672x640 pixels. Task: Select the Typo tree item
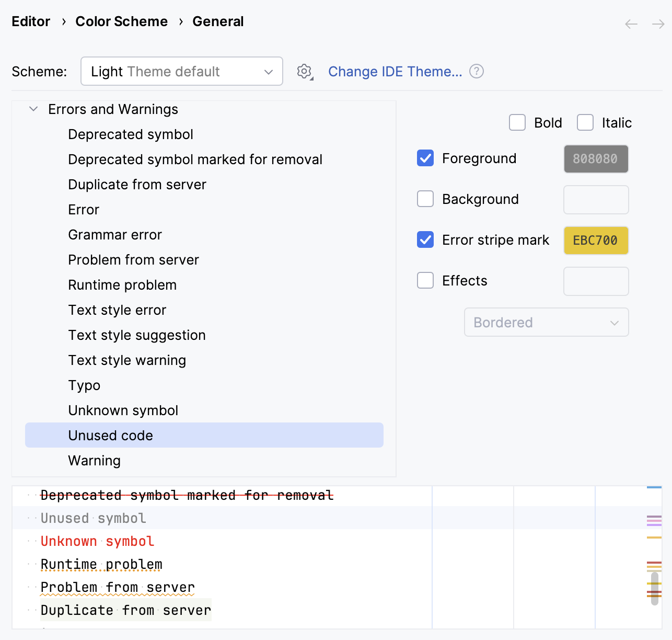tap(84, 385)
